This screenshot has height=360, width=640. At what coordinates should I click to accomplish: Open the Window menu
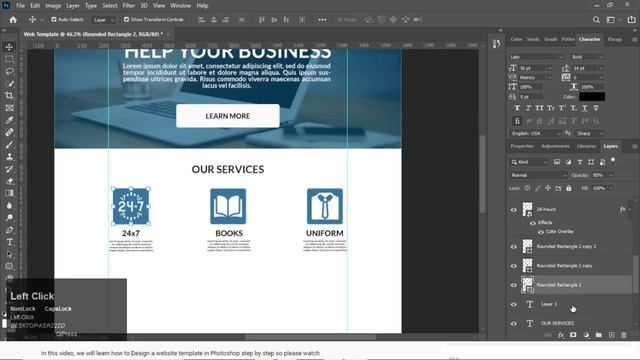click(x=180, y=6)
